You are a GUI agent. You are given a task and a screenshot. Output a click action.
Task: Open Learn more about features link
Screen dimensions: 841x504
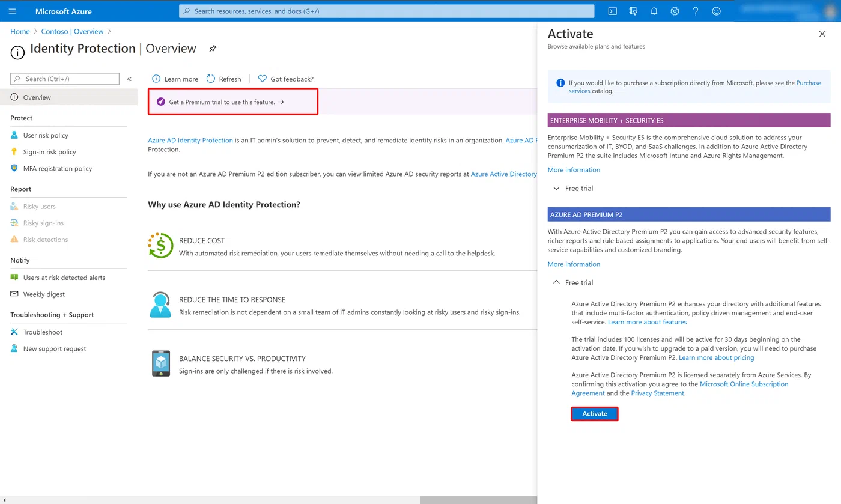point(647,322)
